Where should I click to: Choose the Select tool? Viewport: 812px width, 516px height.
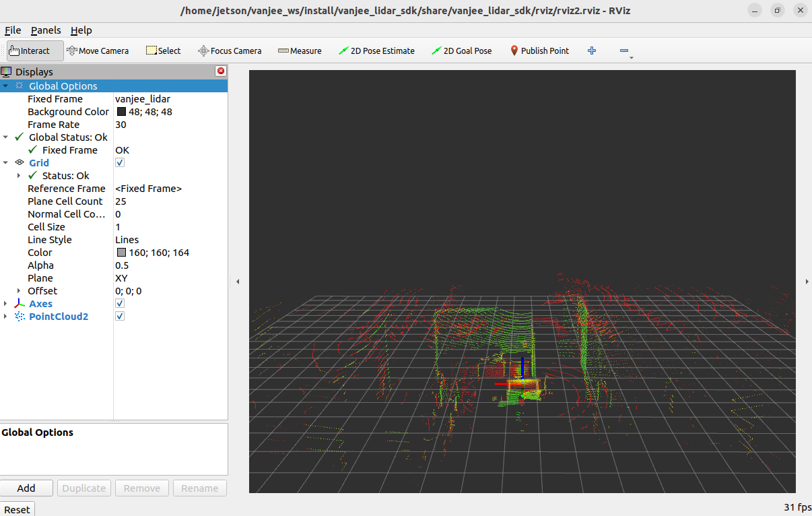[x=163, y=51]
